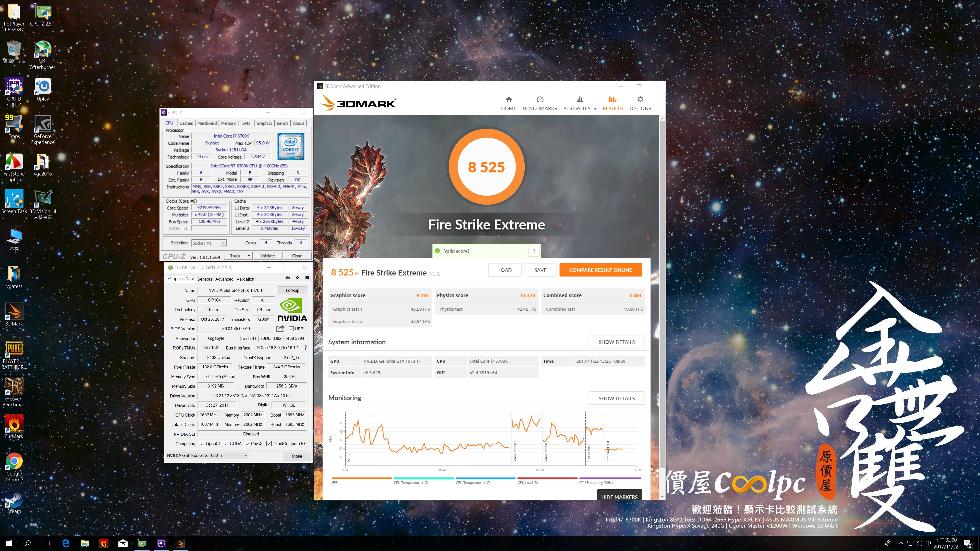
Task: Click the Validate button in CPU-Z
Action: [267, 256]
